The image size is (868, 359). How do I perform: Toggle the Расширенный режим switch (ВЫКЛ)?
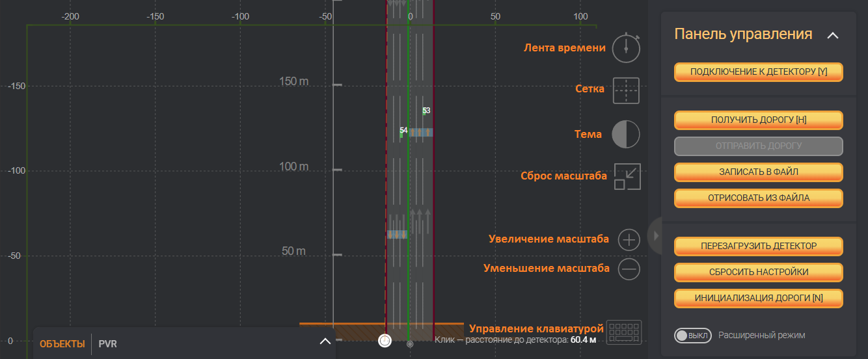pos(693,336)
